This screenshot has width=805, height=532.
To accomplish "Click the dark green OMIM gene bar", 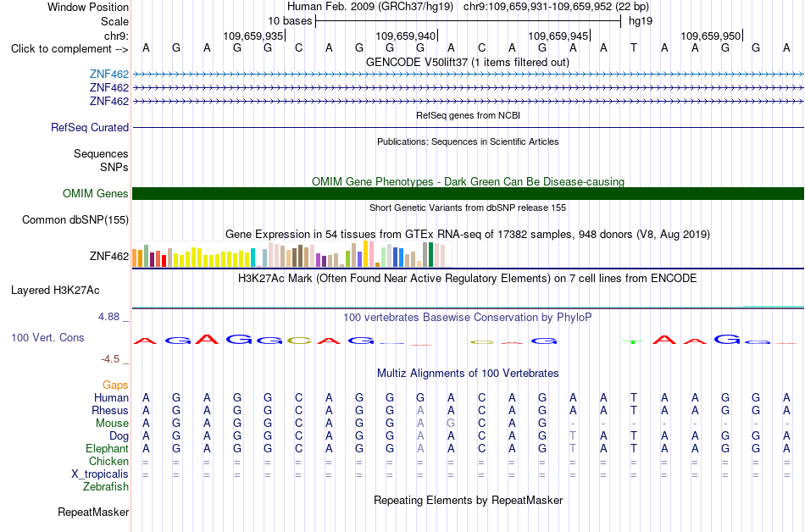I will [x=468, y=193].
